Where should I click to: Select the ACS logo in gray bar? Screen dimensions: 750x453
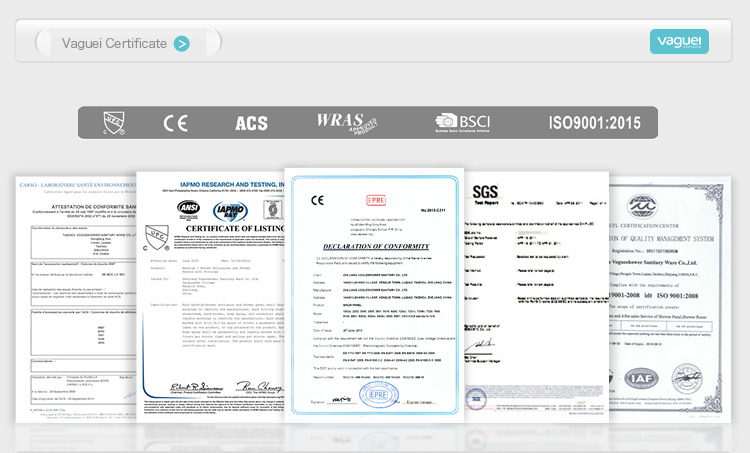click(x=251, y=123)
